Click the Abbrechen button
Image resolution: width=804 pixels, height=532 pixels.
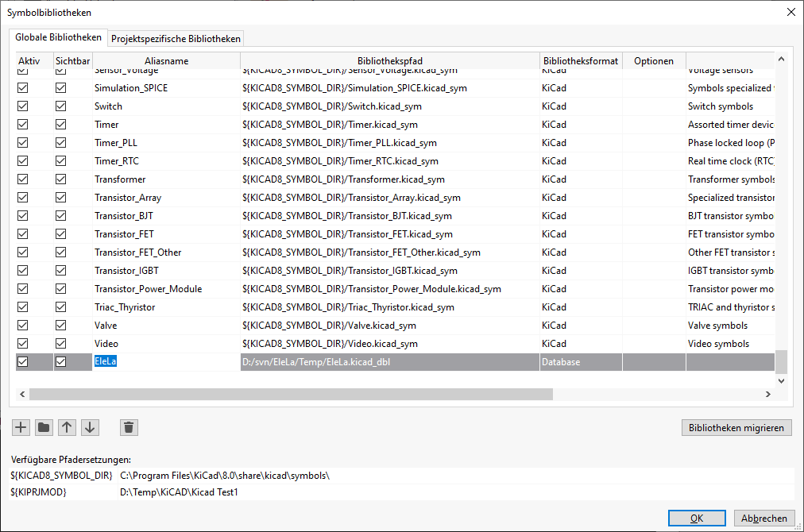tap(763, 519)
